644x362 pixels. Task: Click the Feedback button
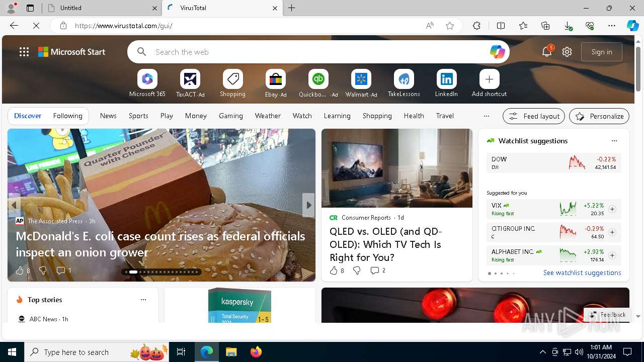click(x=608, y=315)
